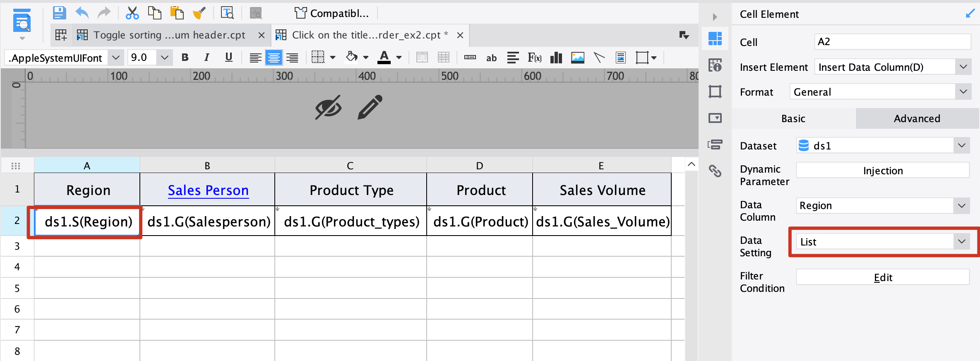980x361 pixels.
Task: Insert formula with the F(x) icon
Action: [x=534, y=58]
